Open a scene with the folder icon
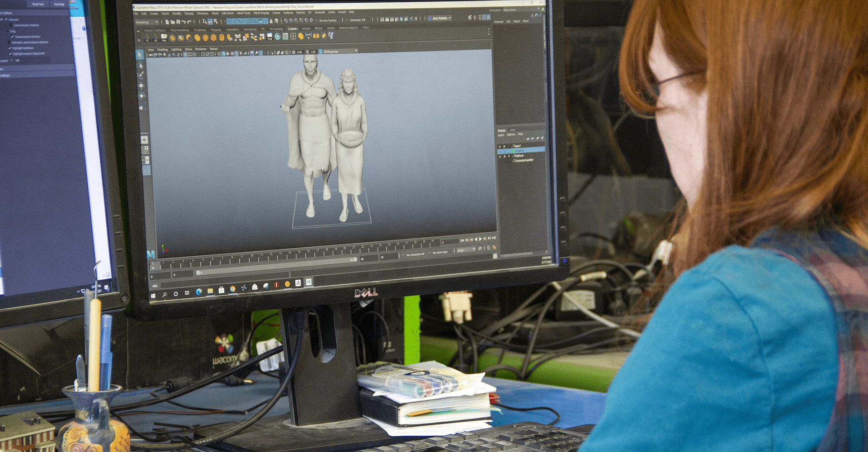The image size is (868, 452). click(x=173, y=22)
